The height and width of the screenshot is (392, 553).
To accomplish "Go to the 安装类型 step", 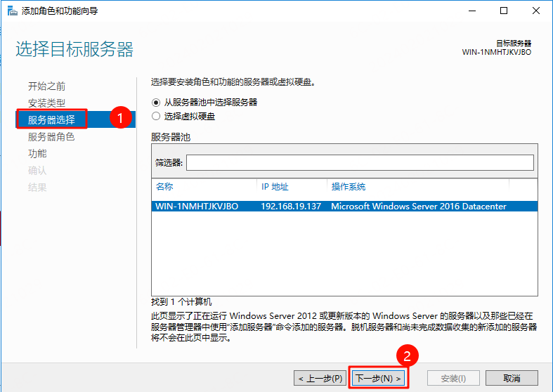I will (46, 103).
